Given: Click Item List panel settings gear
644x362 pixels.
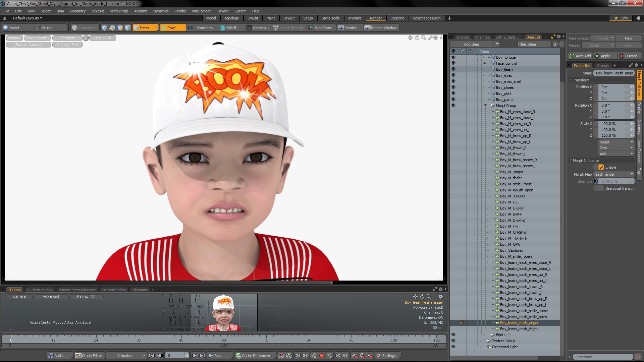Looking at the screenshot, I should (559, 37).
